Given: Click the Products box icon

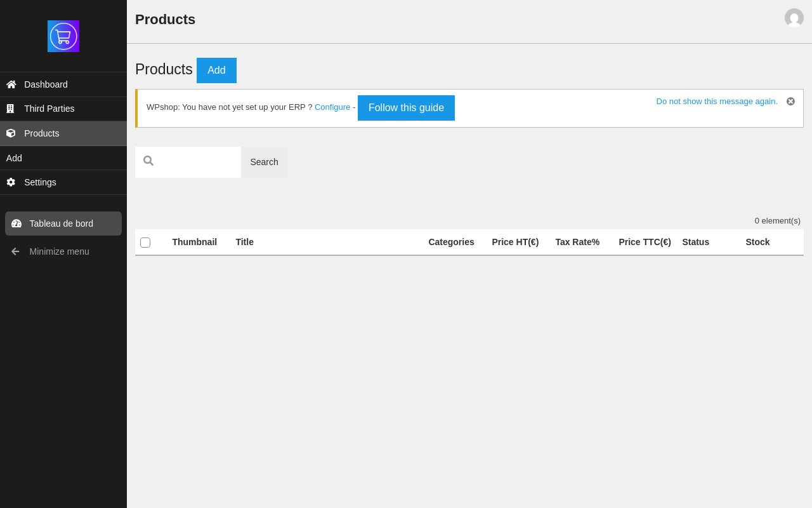Looking at the screenshot, I should click(x=11, y=133).
